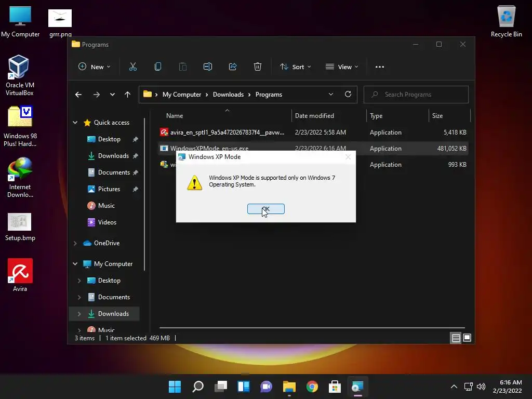Open Task View from taskbar
532x399 pixels.
tap(221, 387)
